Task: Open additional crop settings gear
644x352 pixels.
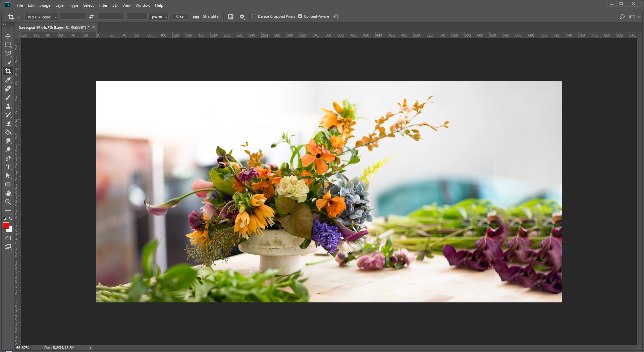Action: click(242, 17)
